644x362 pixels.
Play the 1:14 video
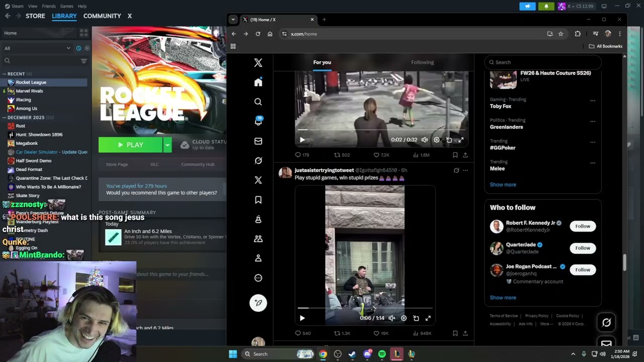302,318
